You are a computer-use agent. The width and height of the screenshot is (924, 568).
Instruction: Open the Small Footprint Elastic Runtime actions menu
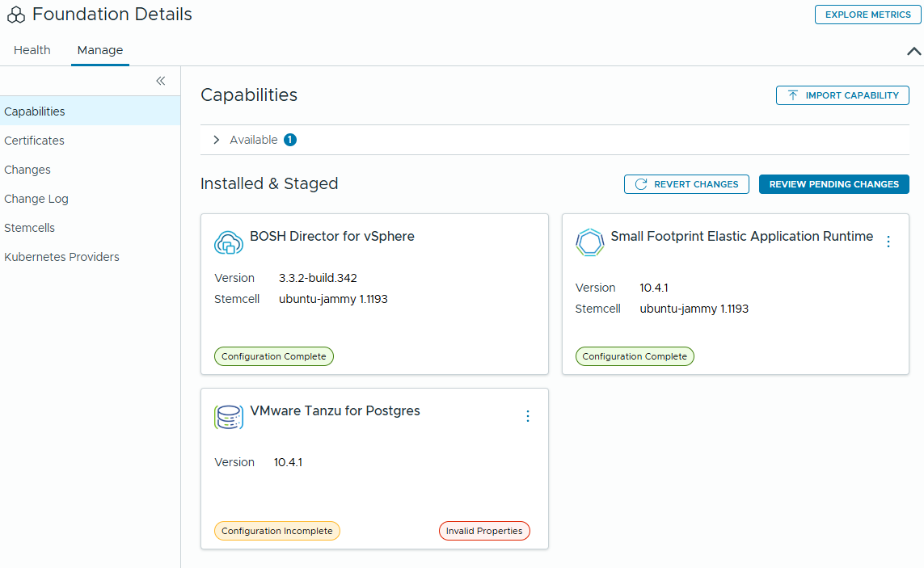888,242
